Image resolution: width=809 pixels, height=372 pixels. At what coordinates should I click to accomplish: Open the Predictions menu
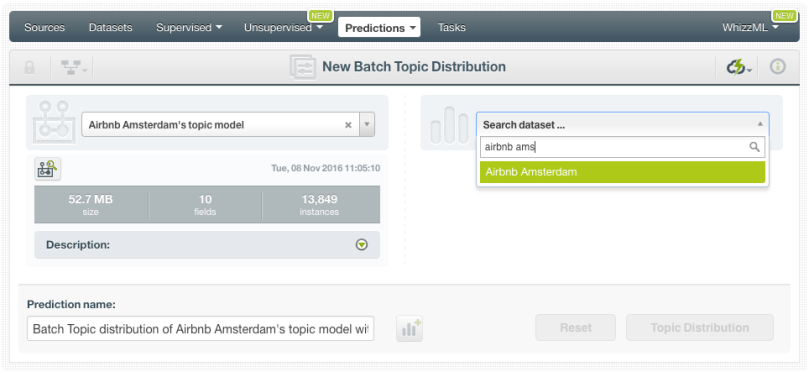(x=379, y=28)
